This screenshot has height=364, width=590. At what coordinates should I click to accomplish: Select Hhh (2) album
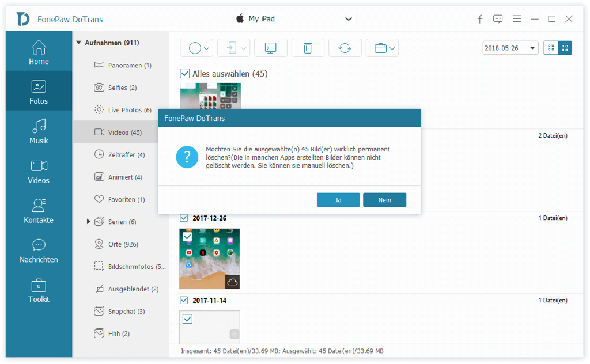point(121,333)
